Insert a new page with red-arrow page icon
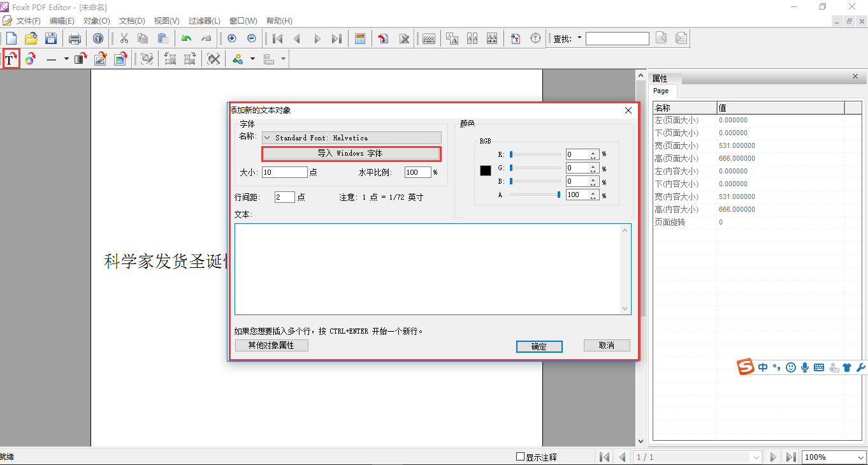 (x=383, y=38)
